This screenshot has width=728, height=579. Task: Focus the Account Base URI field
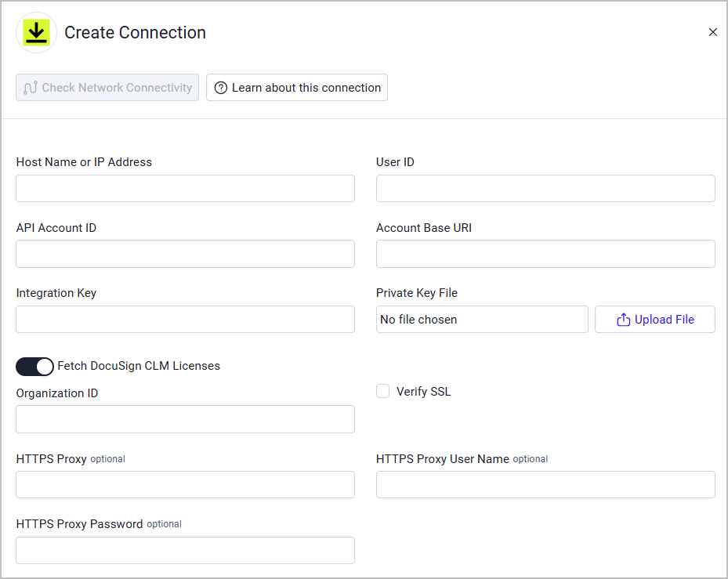(545, 254)
